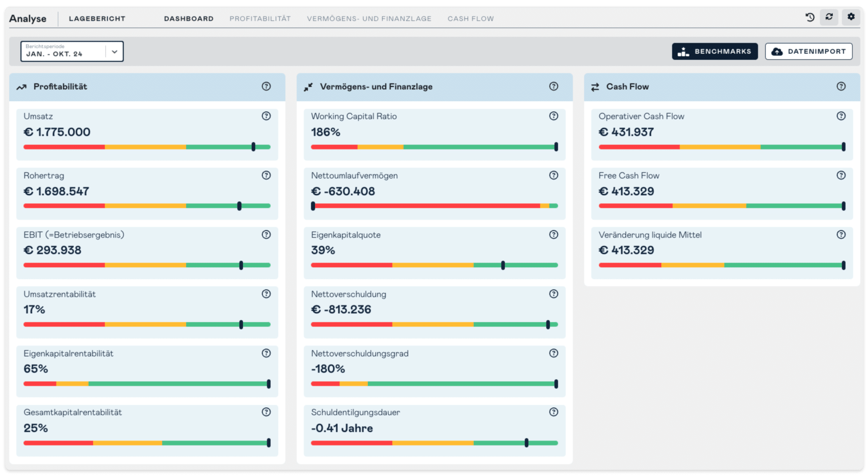Image resolution: width=868 pixels, height=476 pixels.
Task: Click the Rohertrag value € 1.698.547
Action: point(56,191)
